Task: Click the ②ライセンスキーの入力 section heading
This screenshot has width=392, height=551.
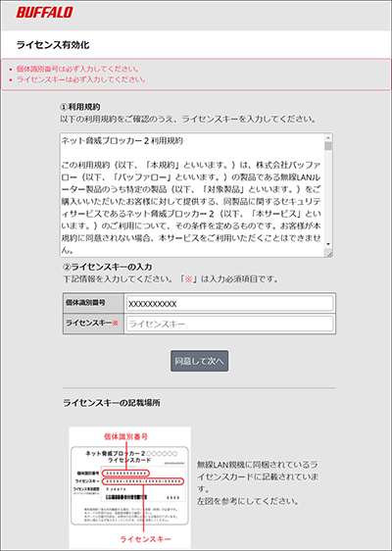Action: point(108,267)
